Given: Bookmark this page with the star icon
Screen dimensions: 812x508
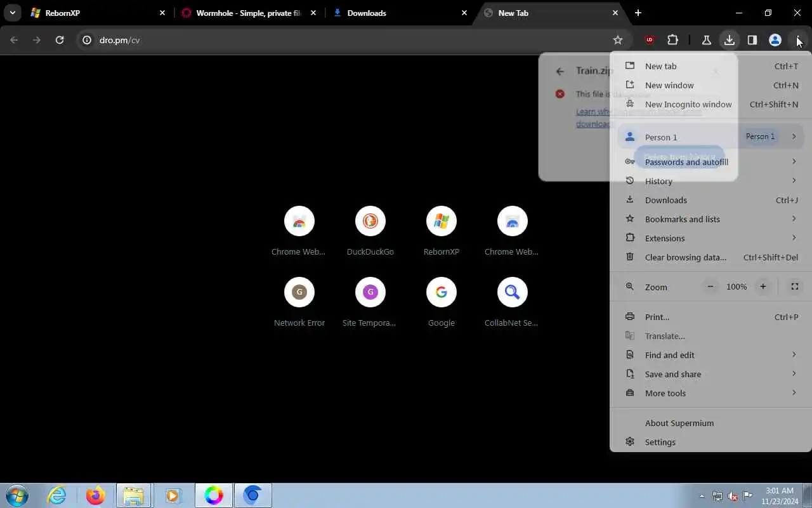Looking at the screenshot, I should click(618, 40).
